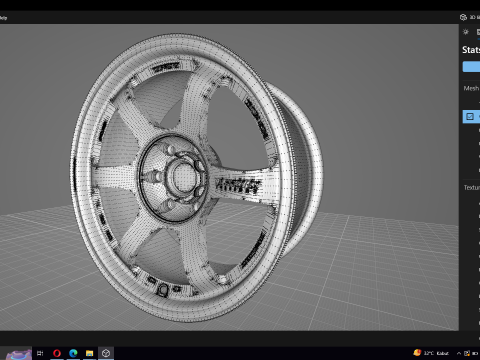
Task: Click the wheel rim 3D model in viewport
Action: (197, 177)
